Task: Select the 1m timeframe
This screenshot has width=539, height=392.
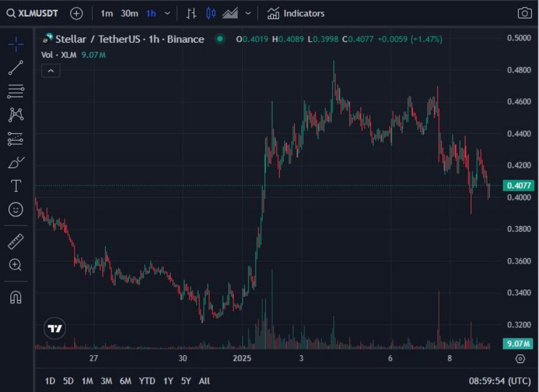Action: tap(107, 13)
